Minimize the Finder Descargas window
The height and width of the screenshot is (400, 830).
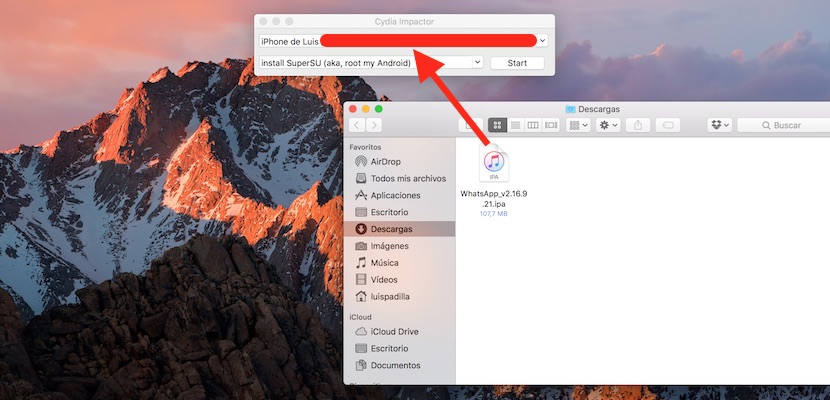coord(366,109)
